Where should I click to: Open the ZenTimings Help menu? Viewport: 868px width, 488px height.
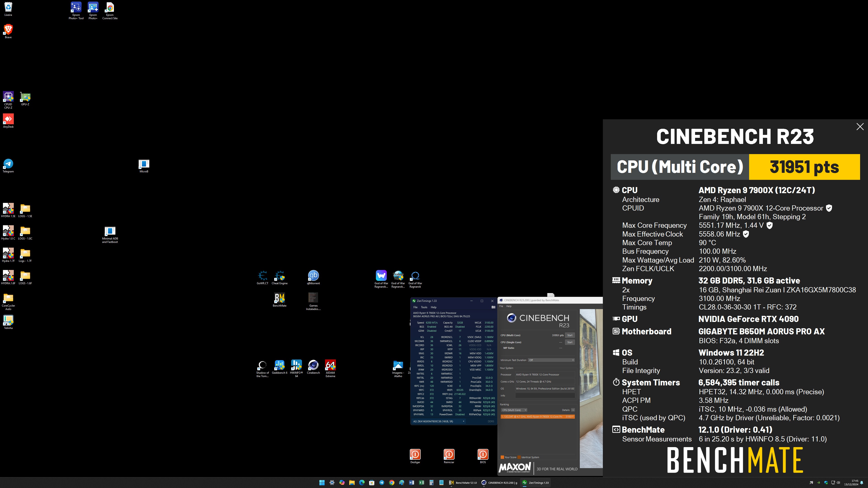434,307
